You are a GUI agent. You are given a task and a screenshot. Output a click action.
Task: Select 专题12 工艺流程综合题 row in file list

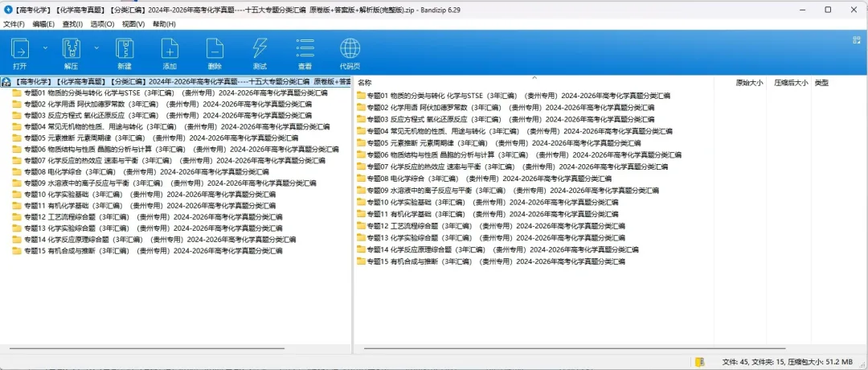pyautogui.click(x=491, y=225)
